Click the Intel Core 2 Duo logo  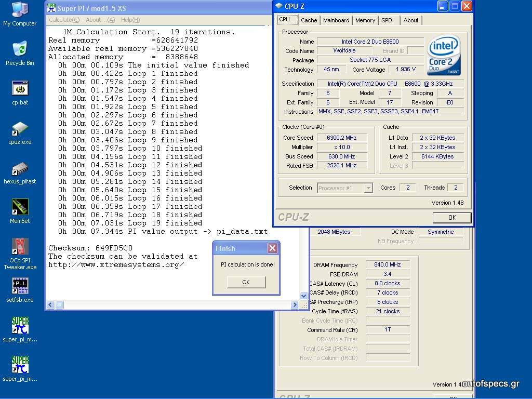click(444, 55)
